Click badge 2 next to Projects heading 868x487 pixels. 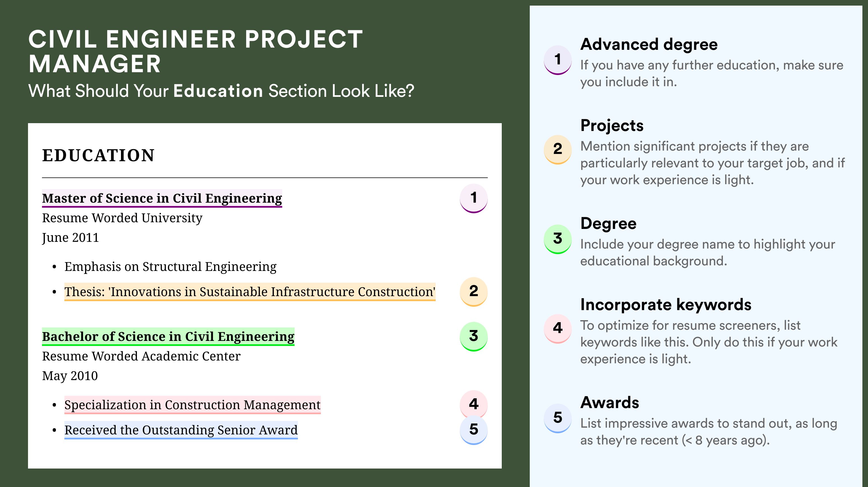click(x=558, y=149)
